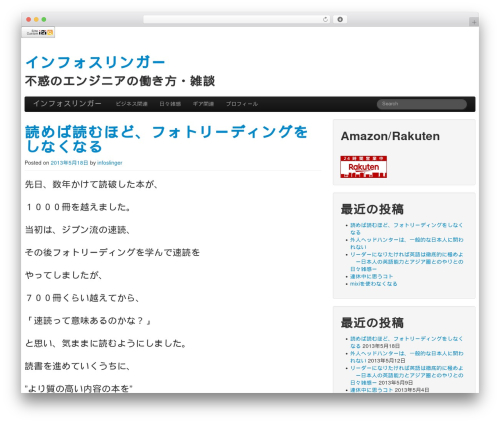Open the 日々雑感 menu item
Image resolution: width=500 pixels, height=423 pixels.
[170, 104]
